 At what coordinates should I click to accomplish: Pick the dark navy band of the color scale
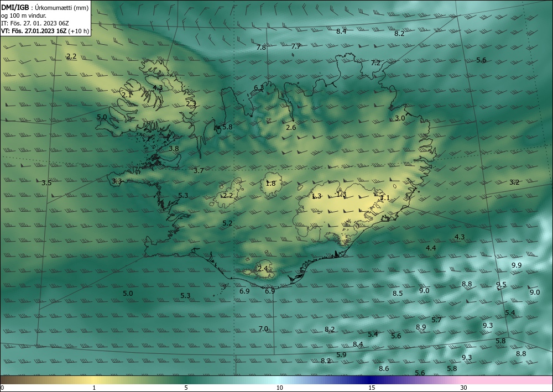point(371,380)
